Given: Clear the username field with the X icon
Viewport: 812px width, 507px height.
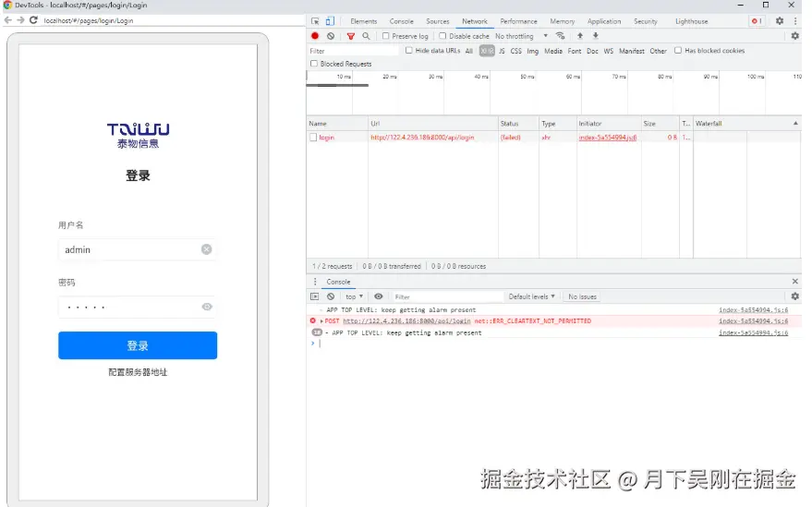Looking at the screenshot, I should click(206, 249).
